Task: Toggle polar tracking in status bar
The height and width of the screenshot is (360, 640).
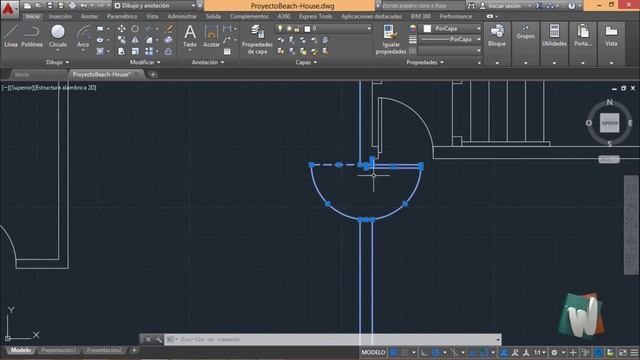Action: pos(436,352)
